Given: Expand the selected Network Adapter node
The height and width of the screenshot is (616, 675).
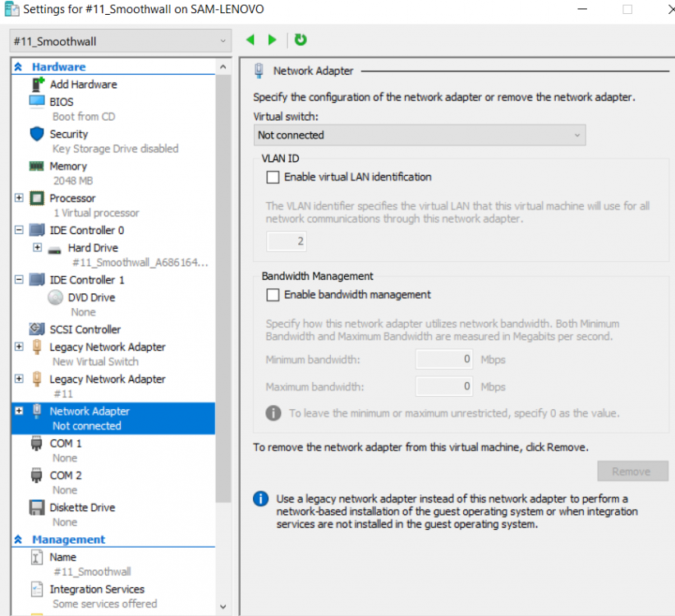Looking at the screenshot, I should 19,411.
